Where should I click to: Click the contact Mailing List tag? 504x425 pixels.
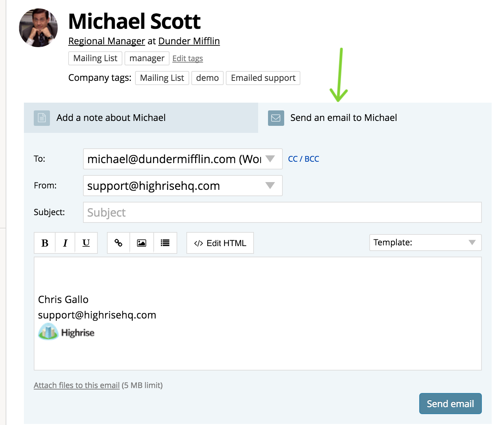tap(95, 58)
